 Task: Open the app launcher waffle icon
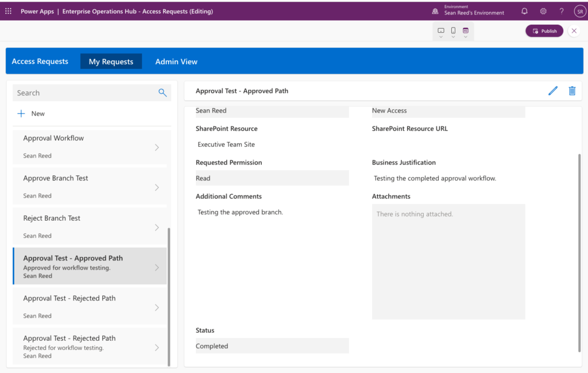(8, 11)
